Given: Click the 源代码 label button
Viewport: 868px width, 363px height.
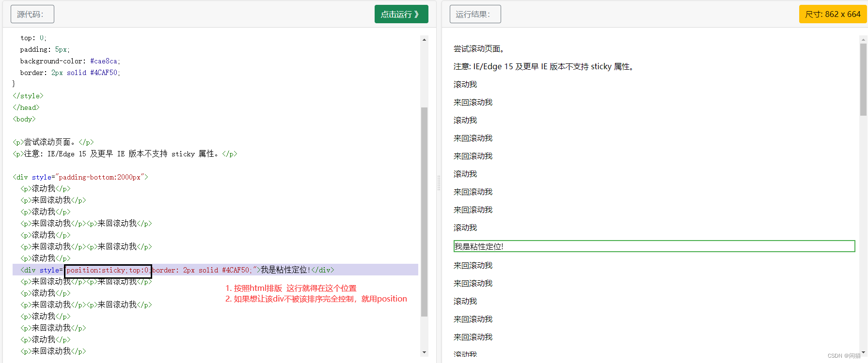Looking at the screenshot, I should [32, 14].
